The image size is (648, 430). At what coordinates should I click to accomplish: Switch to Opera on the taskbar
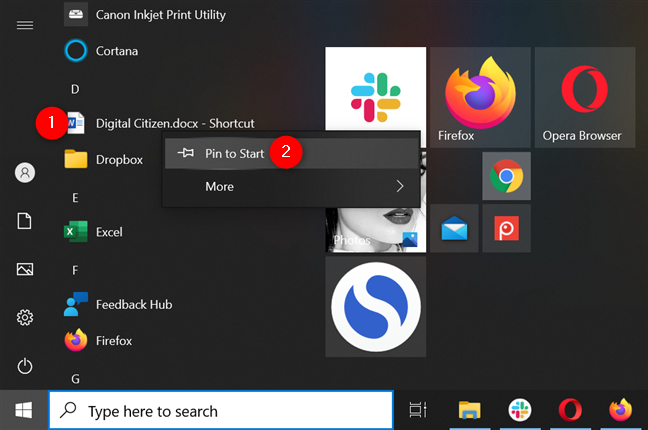pyautogui.click(x=570, y=410)
